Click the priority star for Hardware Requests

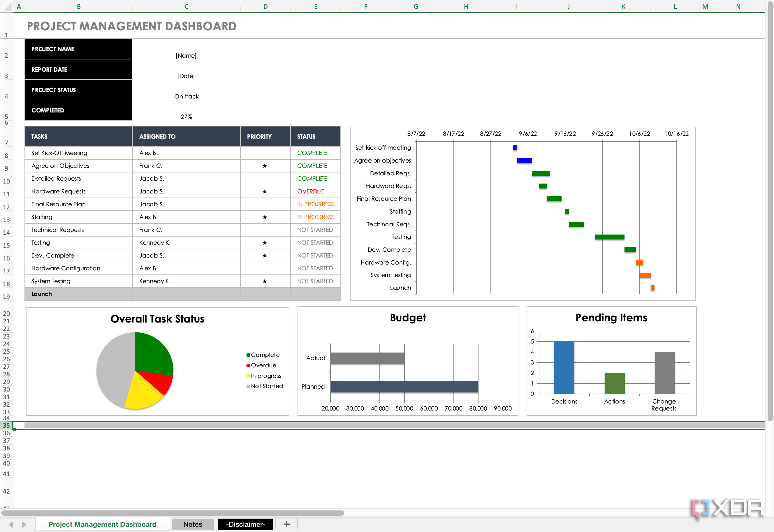(x=265, y=191)
